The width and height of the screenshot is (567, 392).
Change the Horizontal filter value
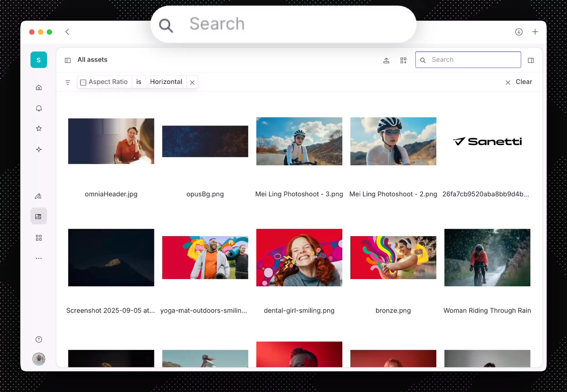click(166, 82)
